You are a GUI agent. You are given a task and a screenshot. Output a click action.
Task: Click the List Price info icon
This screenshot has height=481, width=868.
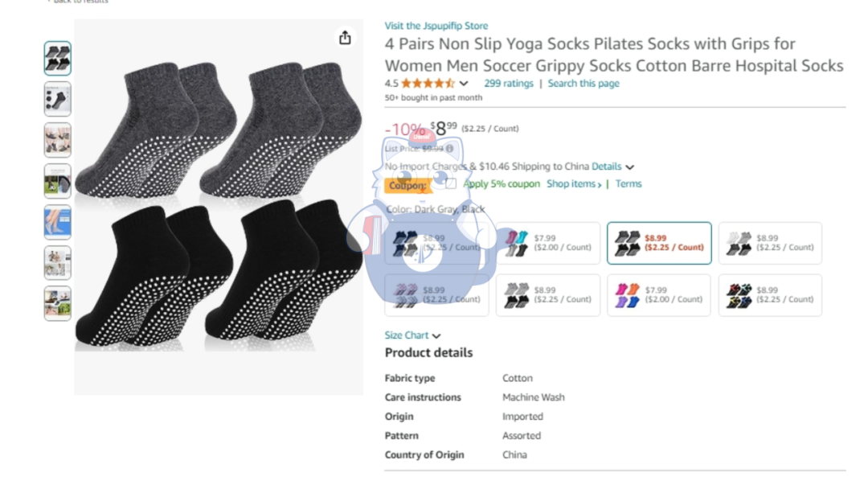449,148
